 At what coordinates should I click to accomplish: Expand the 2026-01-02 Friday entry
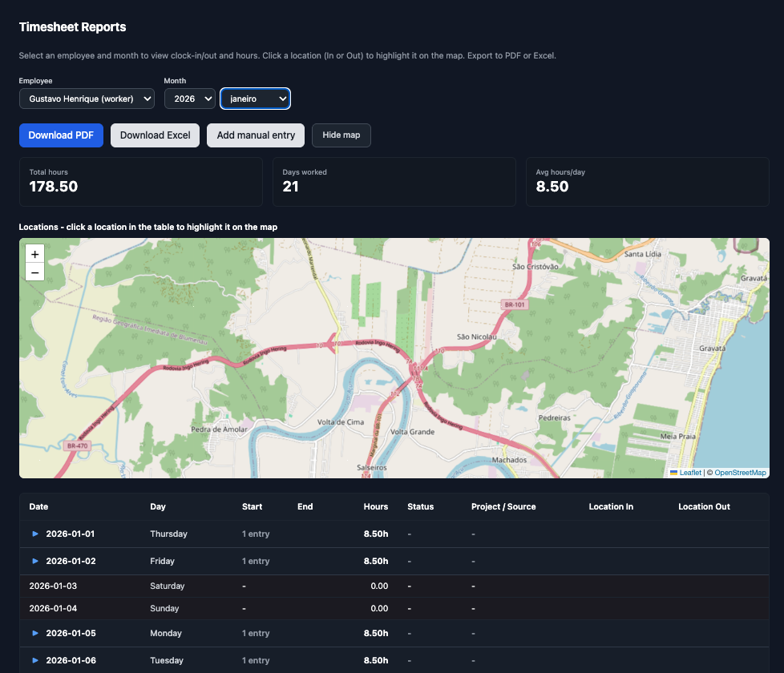click(34, 561)
